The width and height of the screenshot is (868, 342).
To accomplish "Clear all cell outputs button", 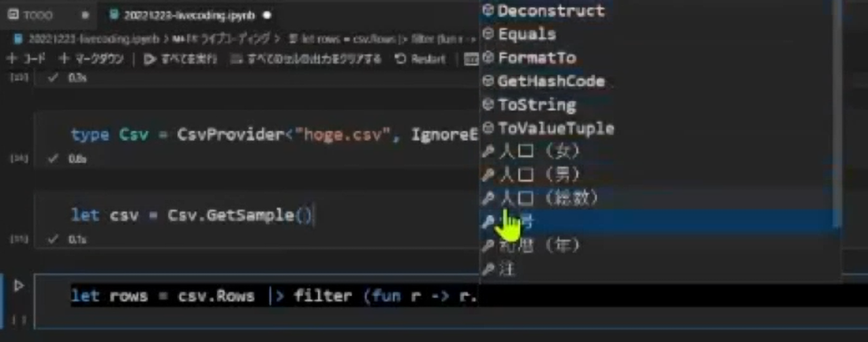I will (307, 59).
